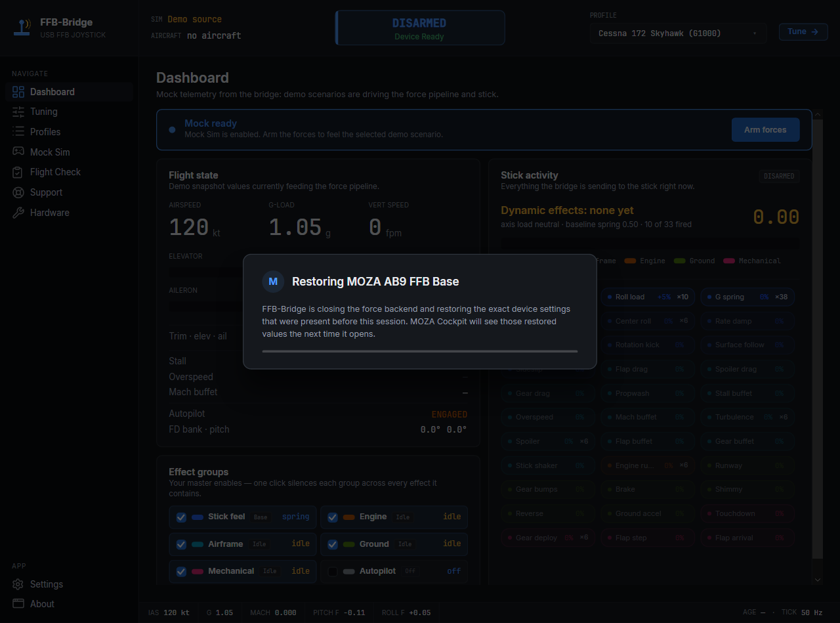
Task: Toggle the Stick feel group checkbox
Action: tap(181, 517)
